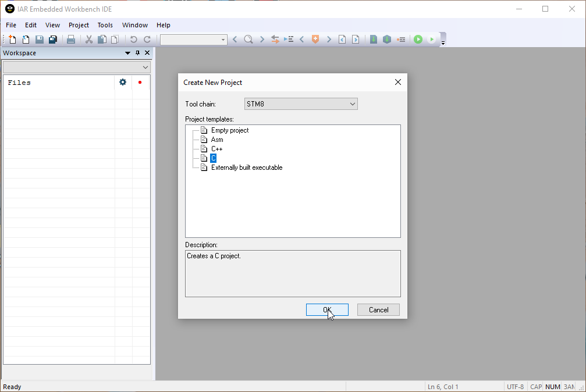
Task: Click the Download and Debug green icon
Action: (x=418, y=39)
